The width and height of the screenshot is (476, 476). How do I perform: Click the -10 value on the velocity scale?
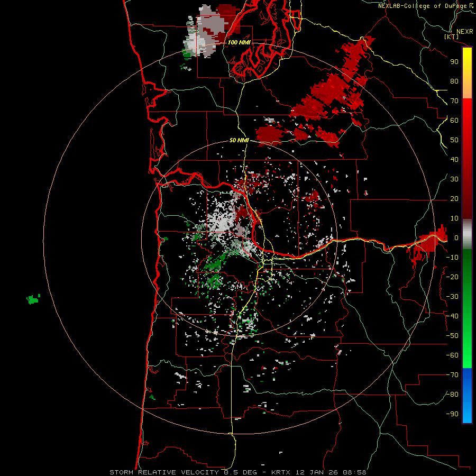pos(452,258)
